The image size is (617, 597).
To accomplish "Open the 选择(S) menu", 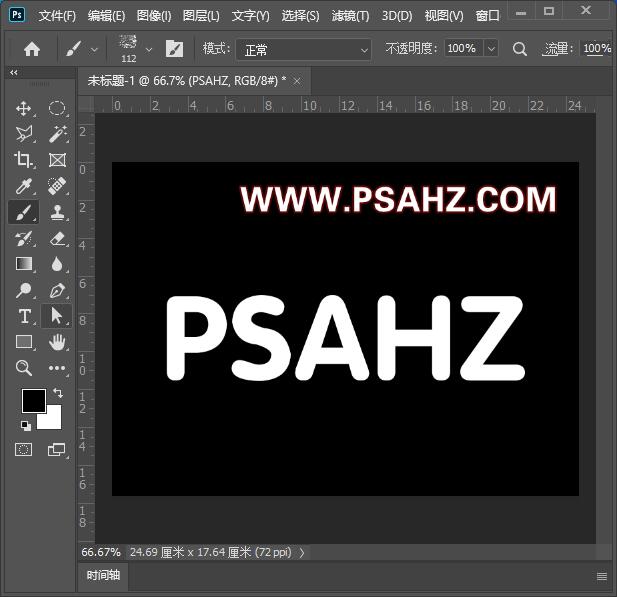I will click(300, 16).
